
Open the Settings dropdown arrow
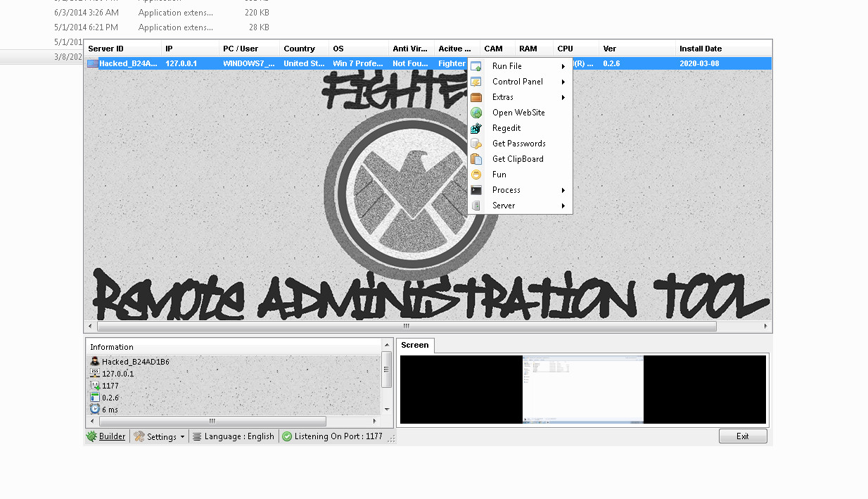coord(182,436)
